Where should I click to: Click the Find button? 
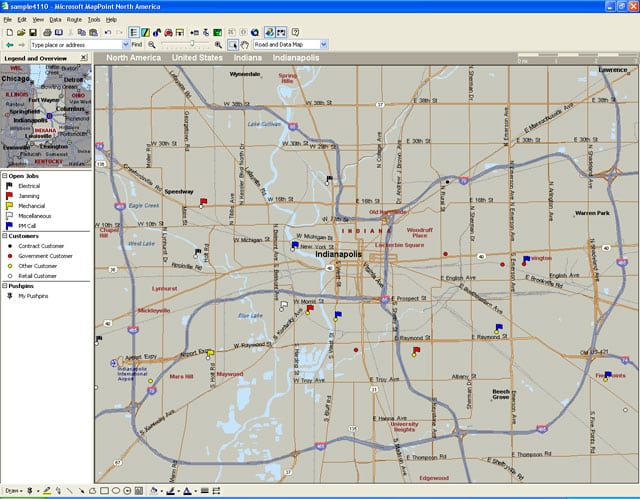(x=136, y=44)
